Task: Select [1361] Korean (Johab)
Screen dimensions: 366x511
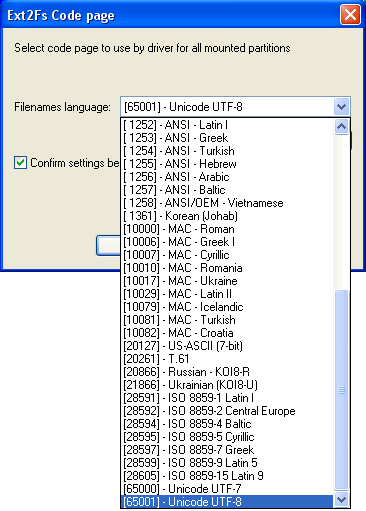Action: tap(227, 216)
